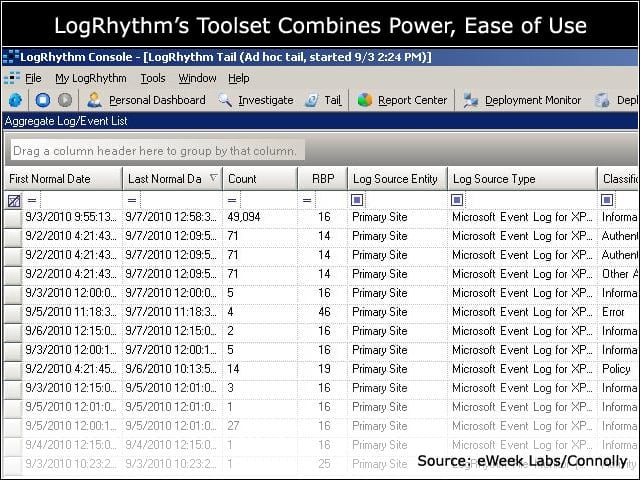
Task: Select row header for the count 27 row
Action: 13,427
